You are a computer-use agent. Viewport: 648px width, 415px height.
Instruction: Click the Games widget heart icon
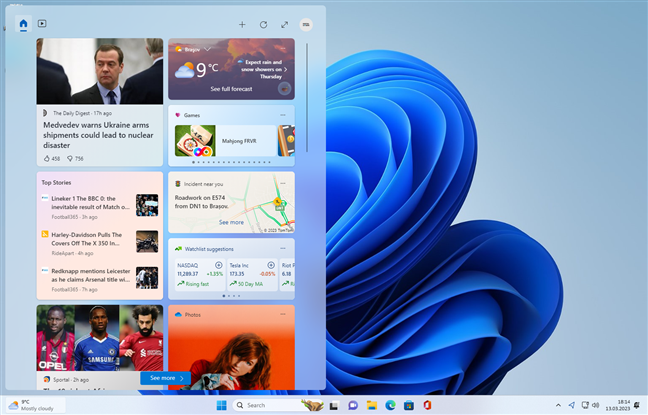coord(178,115)
